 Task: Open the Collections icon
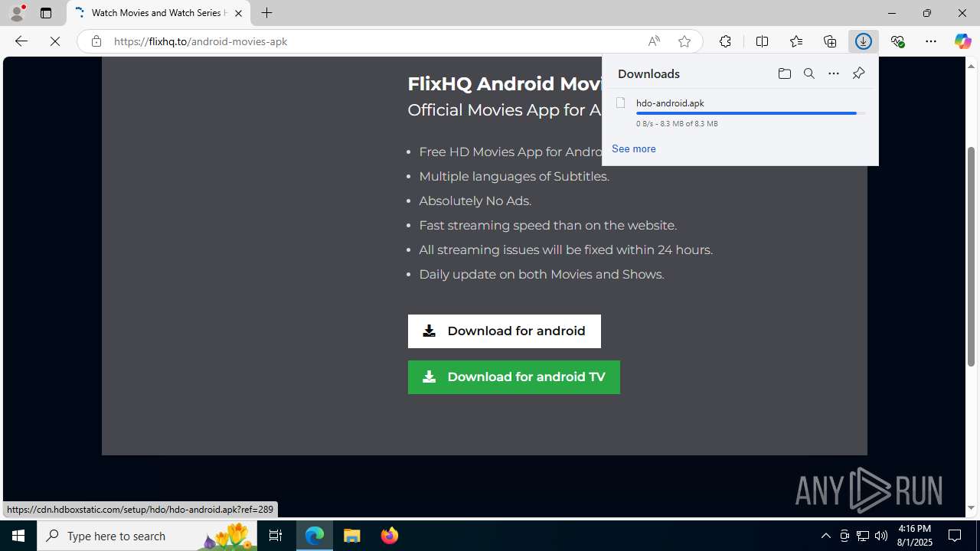click(829, 41)
